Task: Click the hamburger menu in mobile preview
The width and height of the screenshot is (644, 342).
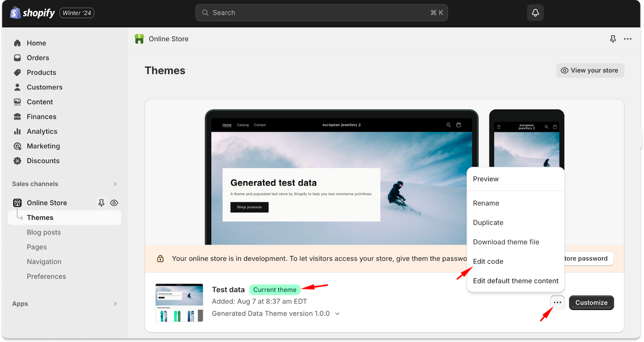Action: point(499,127)
